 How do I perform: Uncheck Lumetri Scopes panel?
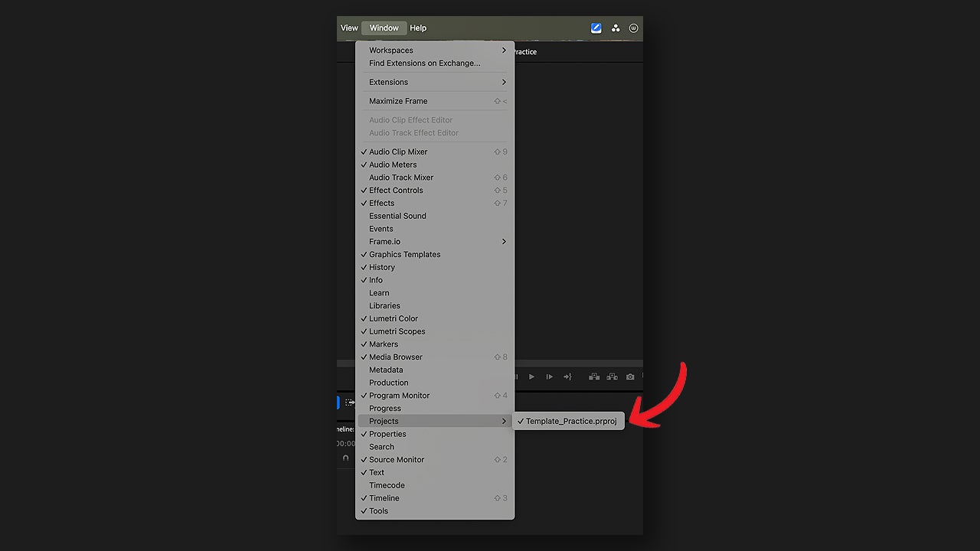(x=435, y=331)
